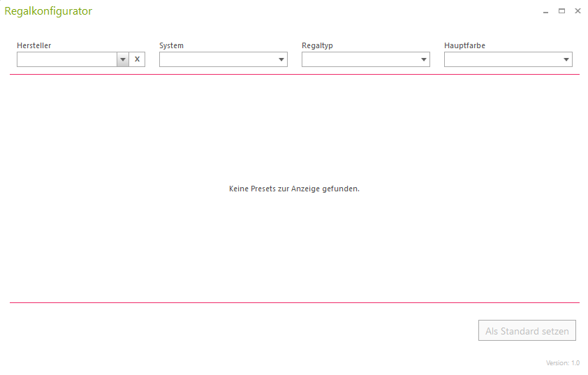The height and width of the screenshot is (375, 588).
Task: Click the System combo box field
Action: coord(217,60)
